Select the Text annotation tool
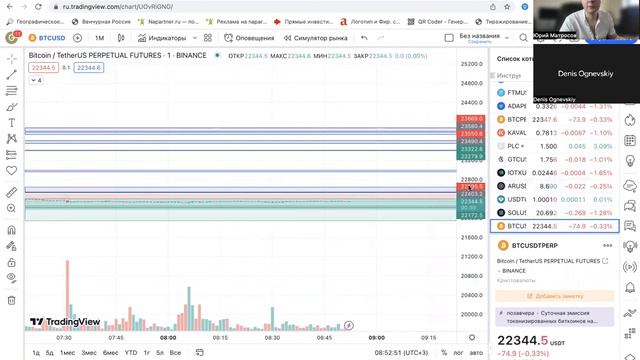The width and height of the screenshot is (640, 360). coord(11,123)
